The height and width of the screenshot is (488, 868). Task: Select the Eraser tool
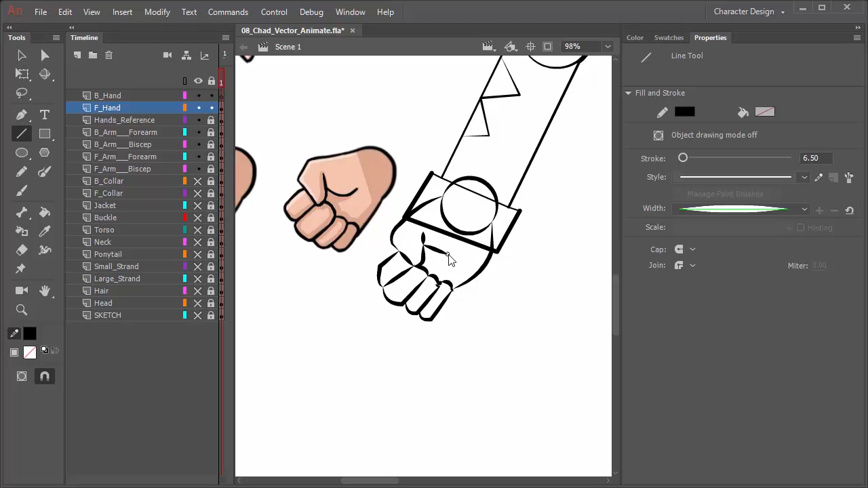[22, 251]
